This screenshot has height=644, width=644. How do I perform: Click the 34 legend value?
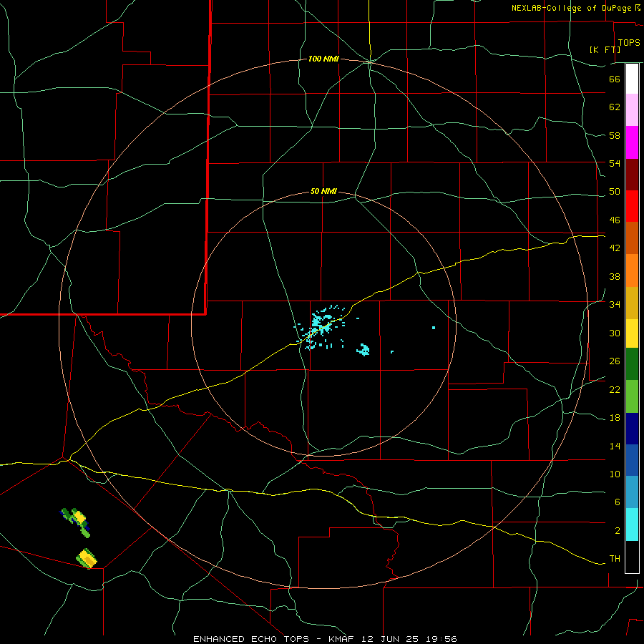(615, 305)
